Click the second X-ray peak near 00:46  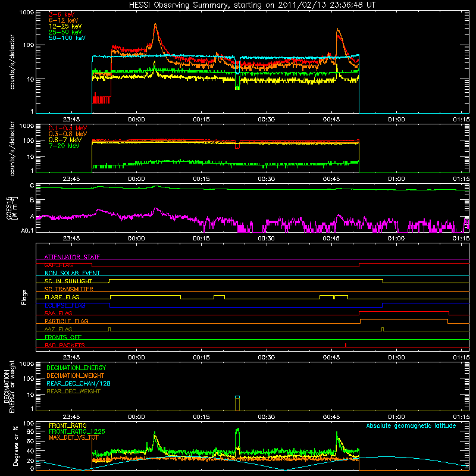coord(338,30)
